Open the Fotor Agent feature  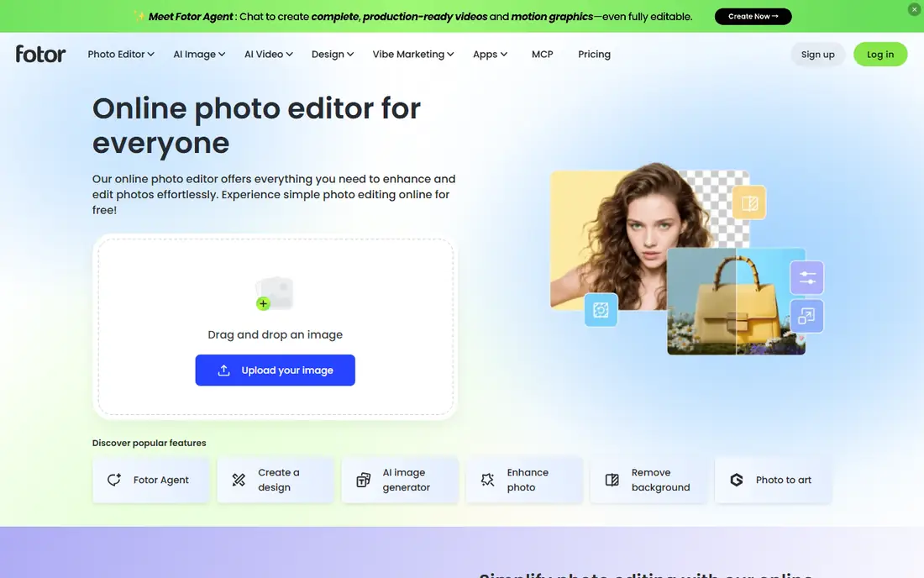[x=151, y=481]
